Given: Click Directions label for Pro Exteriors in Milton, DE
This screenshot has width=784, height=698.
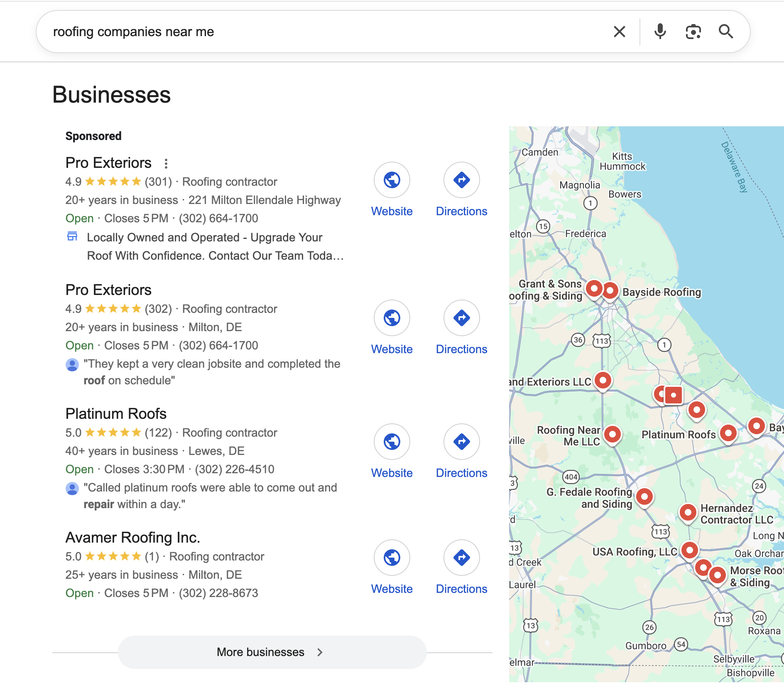Looking at the screenshot, I should click(462, 349).
